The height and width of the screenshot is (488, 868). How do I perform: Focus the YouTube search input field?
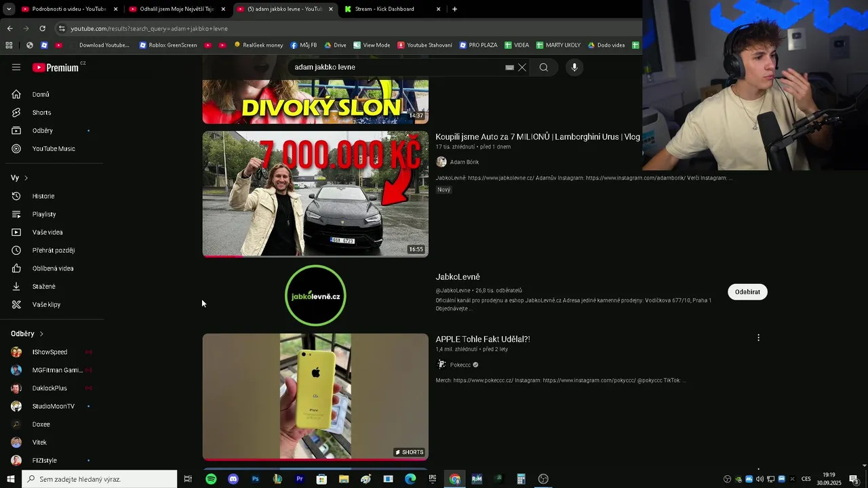(397, 67)
